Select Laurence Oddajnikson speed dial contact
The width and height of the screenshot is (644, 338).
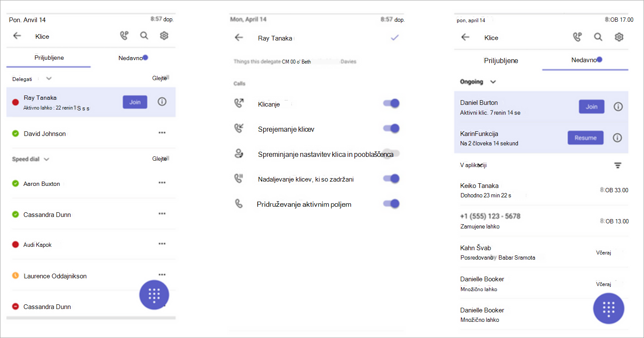[x=91, y=276]
